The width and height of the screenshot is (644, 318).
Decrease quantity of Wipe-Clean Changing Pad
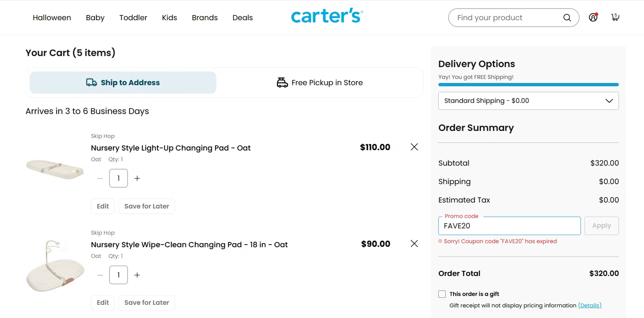(x=100, y=275)
